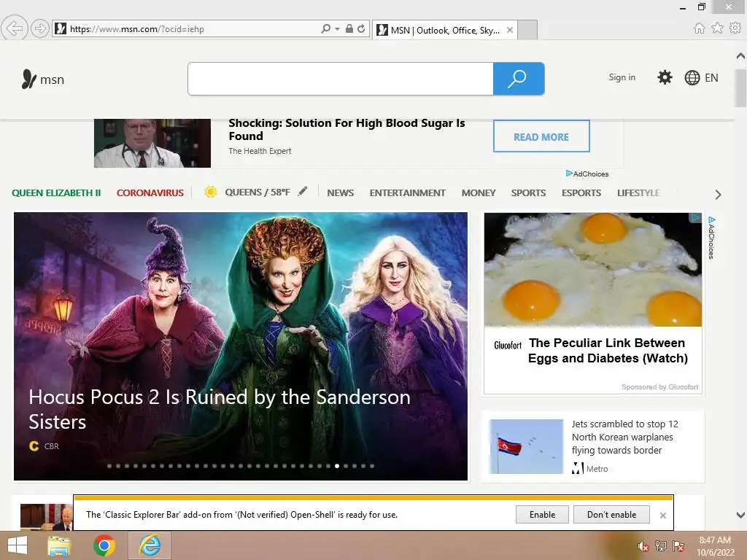Click Eggs and Diabetes ad headline
747x560 pixels.
[608, 351]
